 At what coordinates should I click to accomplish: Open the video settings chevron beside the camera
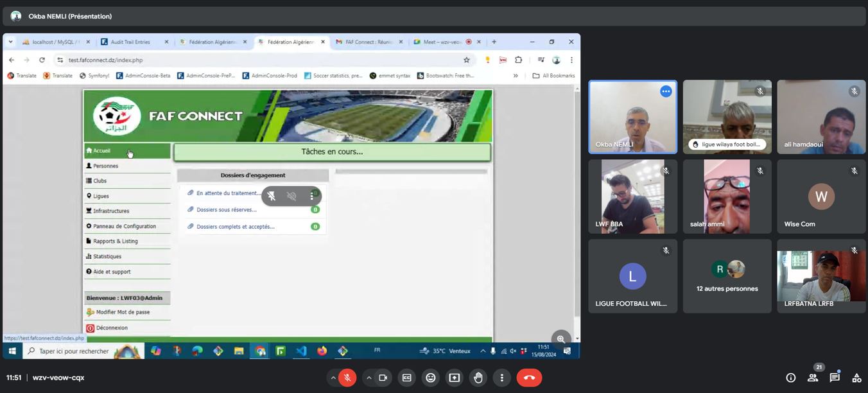click(369, 378)
